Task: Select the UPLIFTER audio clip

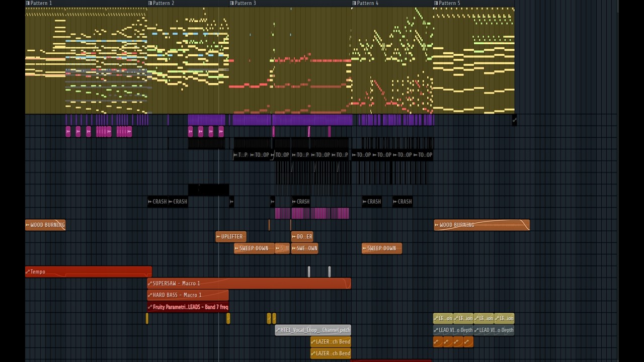Action: tap(231, 236)
